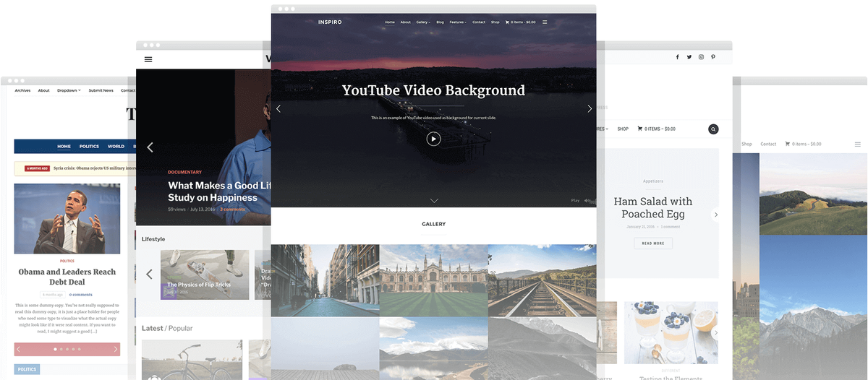Screen dimensions: 868x380
Task: Switch to the Popular tab next to Latest
Action: click(x=180, y=328)
